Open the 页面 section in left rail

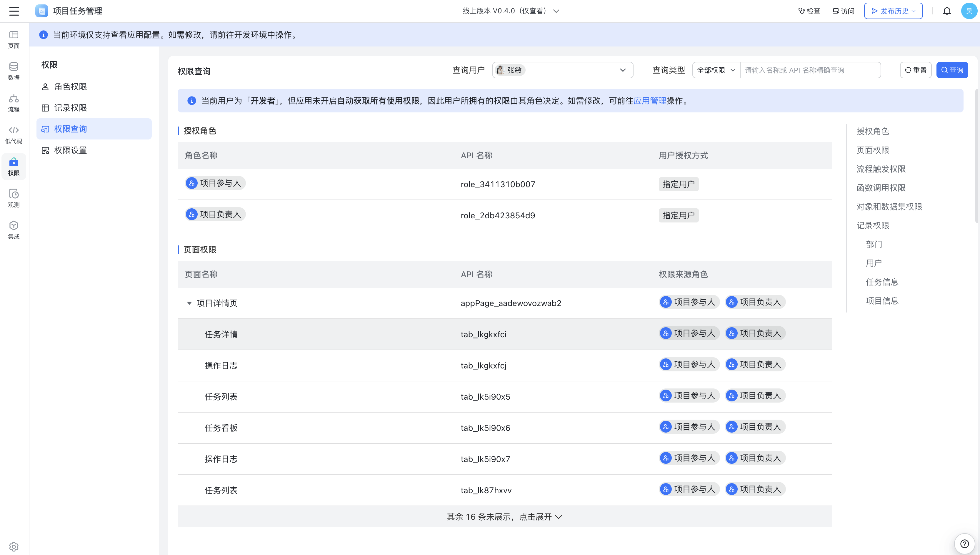point(14,40)
